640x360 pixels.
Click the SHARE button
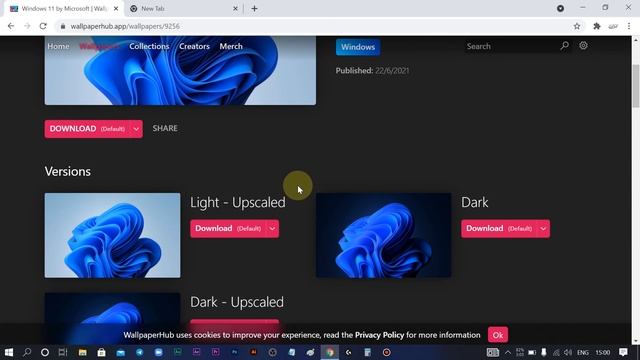point(165,128)
